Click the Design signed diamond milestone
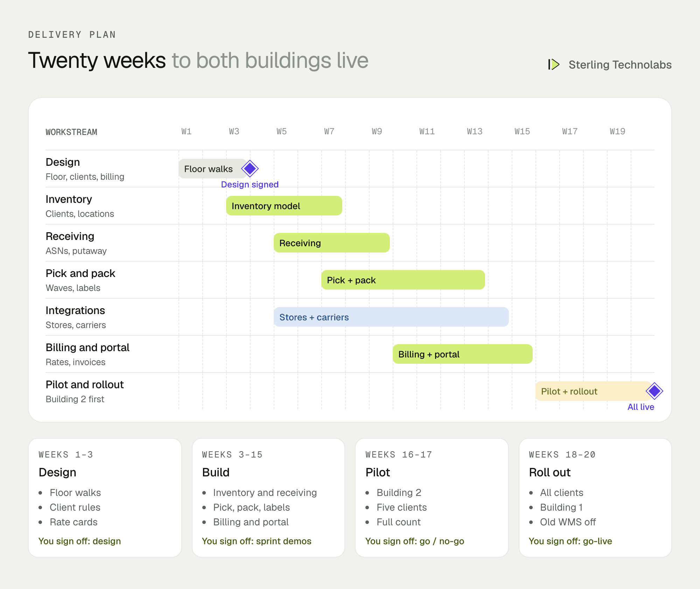Image resolution: width=700 pixels, height=589 pixels. pyautogui.click(x=250, y=169)
